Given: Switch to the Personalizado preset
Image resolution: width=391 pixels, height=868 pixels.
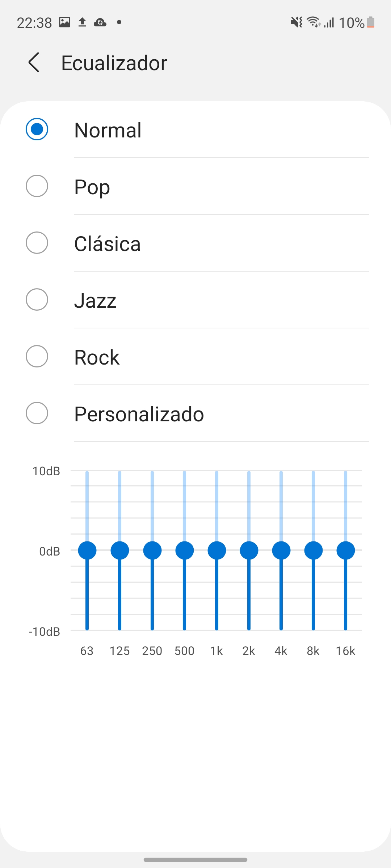Looking at the screenshot, I should [37, 413].
